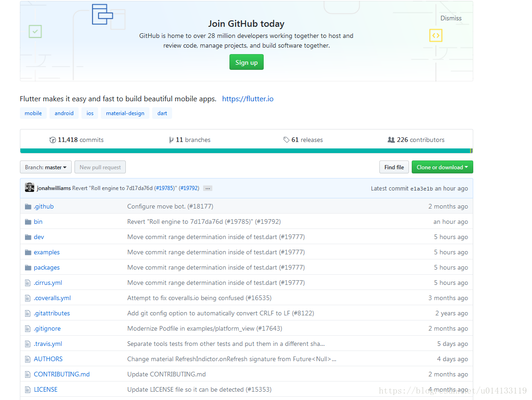This screenshot has width=532, height=400.
Task: Open the .gitignore file name
Action: [x=47, y=329]
